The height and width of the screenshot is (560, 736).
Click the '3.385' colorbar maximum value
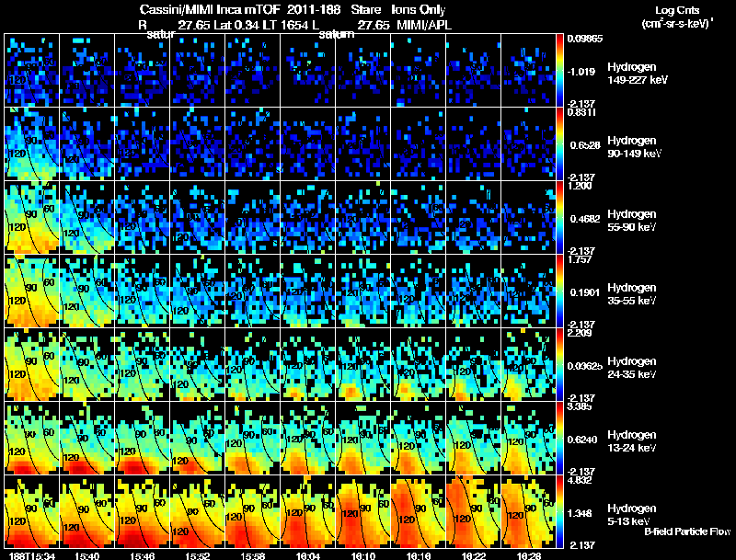(x=580, y=406)
